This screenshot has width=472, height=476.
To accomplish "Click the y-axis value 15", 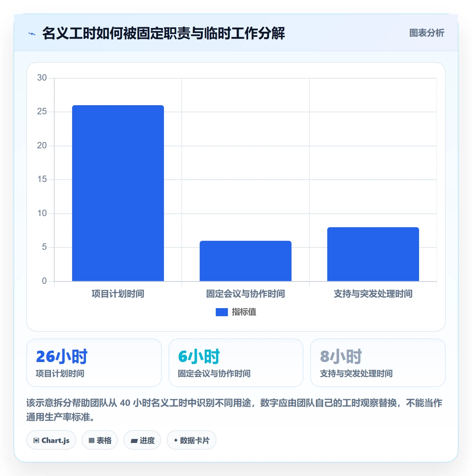I will (x=42, y=179).
